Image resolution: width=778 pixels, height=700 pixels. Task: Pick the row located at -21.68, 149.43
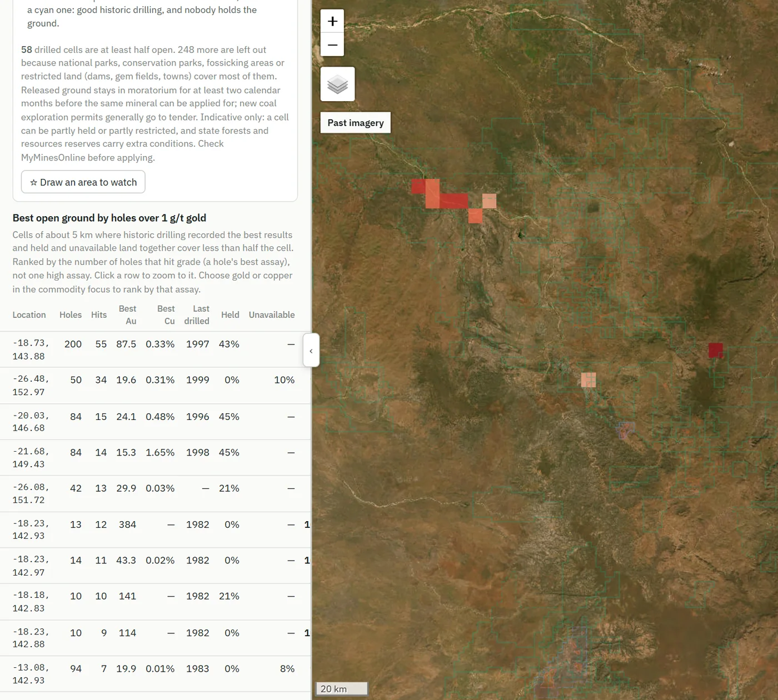click(156, 458)
